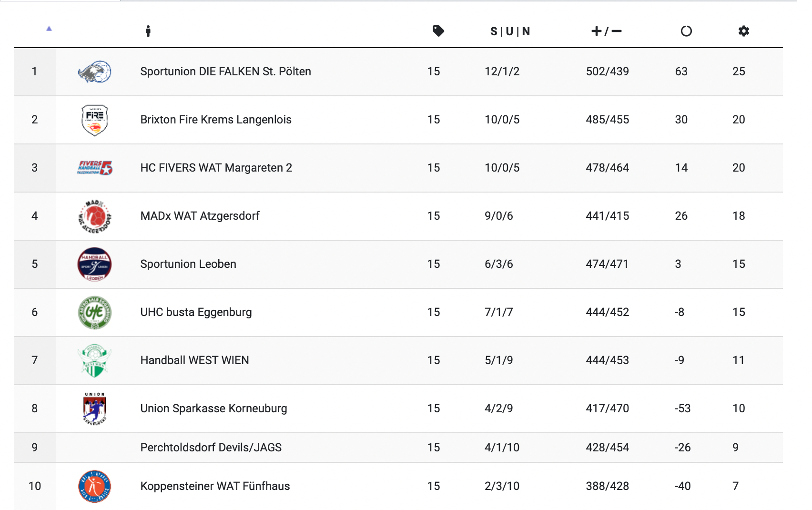Viewport: 812px width, 510px height.
Task: Open the UHC busta Eggenburg team page
Action: point(196,312)
